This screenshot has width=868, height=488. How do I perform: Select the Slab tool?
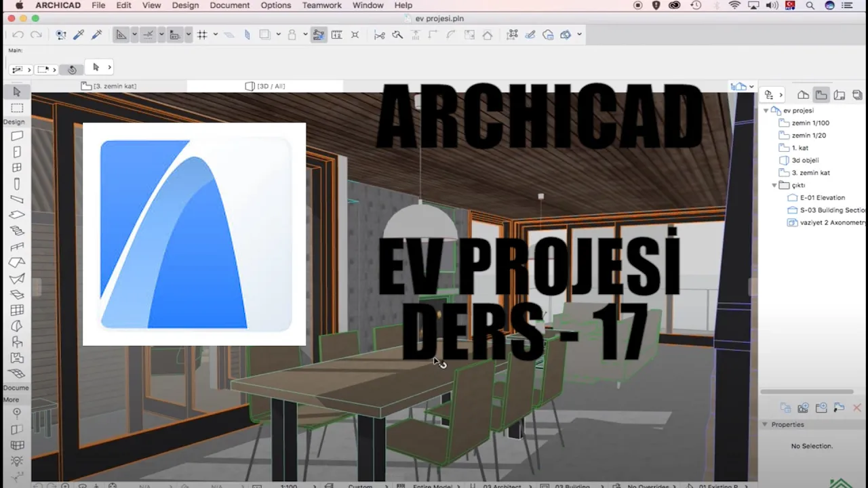pos(17,215)
